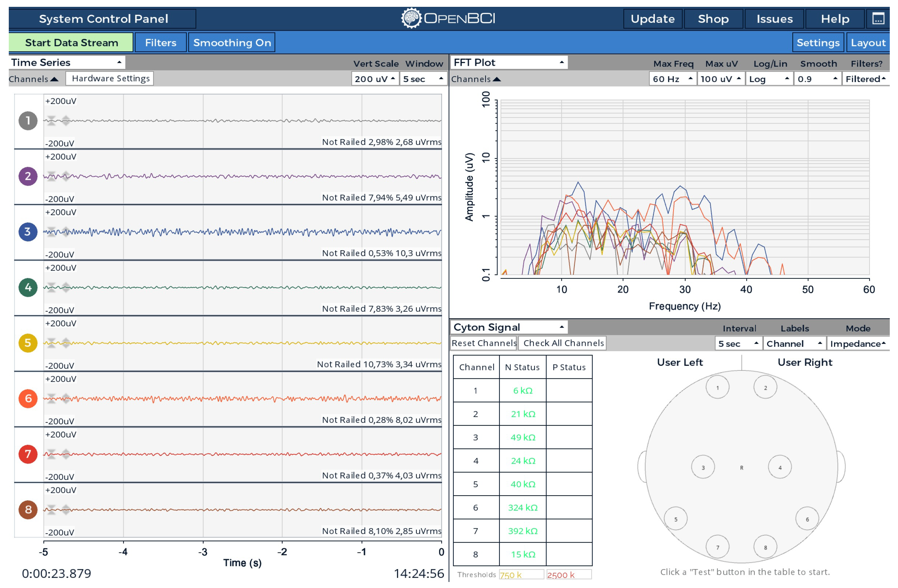Image resolution: width=898 pixels, height=588 pixels.
Task: Click channel 7 red circle icon
Action: tap(28, 454)
